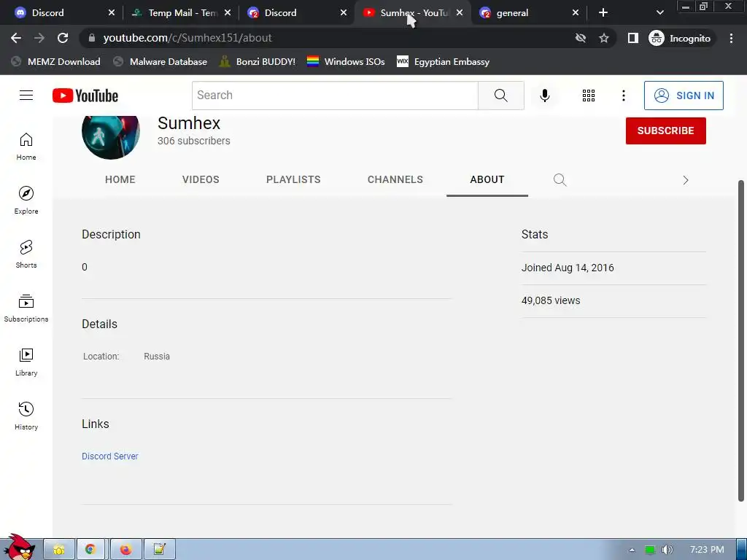This screenshot has height=560, width=747.
Task: Open Explore in sidebar
Action: tap(26, 200)
